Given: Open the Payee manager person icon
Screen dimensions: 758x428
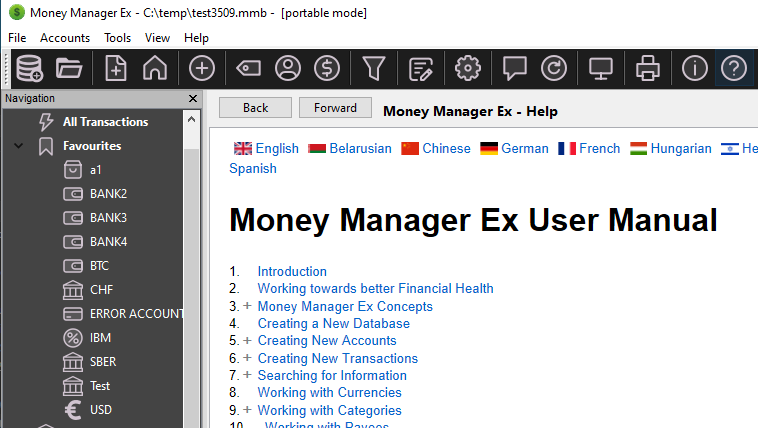Looking at the screenshot, I should (288, 68).
